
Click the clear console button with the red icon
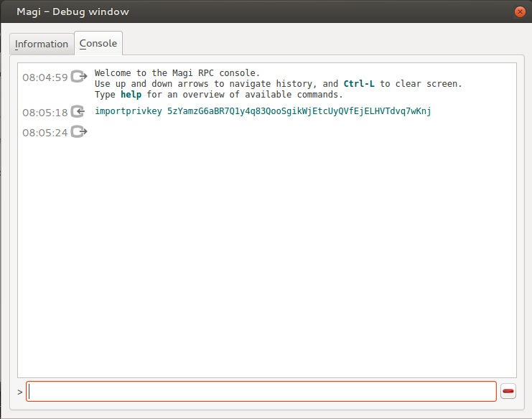(508, 391)
